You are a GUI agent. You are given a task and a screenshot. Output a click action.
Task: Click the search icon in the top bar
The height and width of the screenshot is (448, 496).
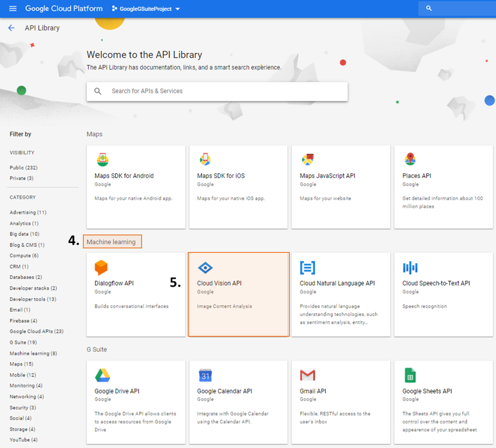[x=429, y=8]
